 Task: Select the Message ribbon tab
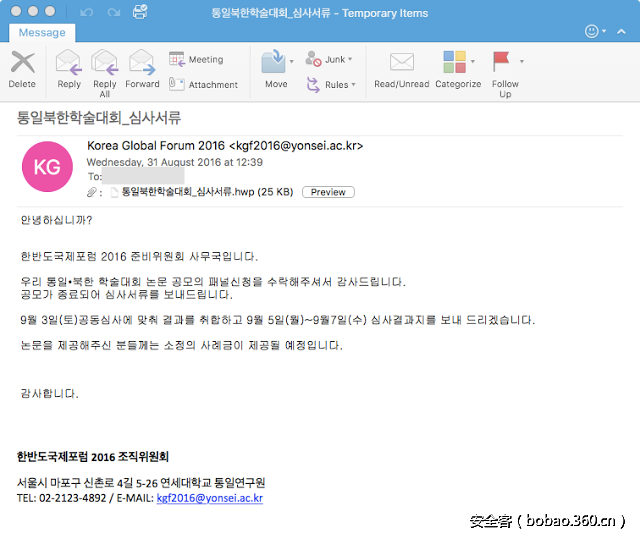[42, 32]
